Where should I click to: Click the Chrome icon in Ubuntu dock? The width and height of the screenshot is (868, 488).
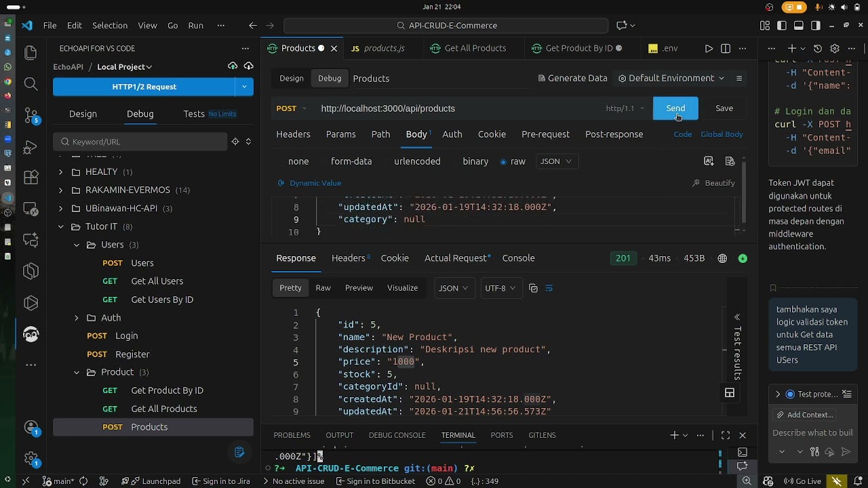7,81
